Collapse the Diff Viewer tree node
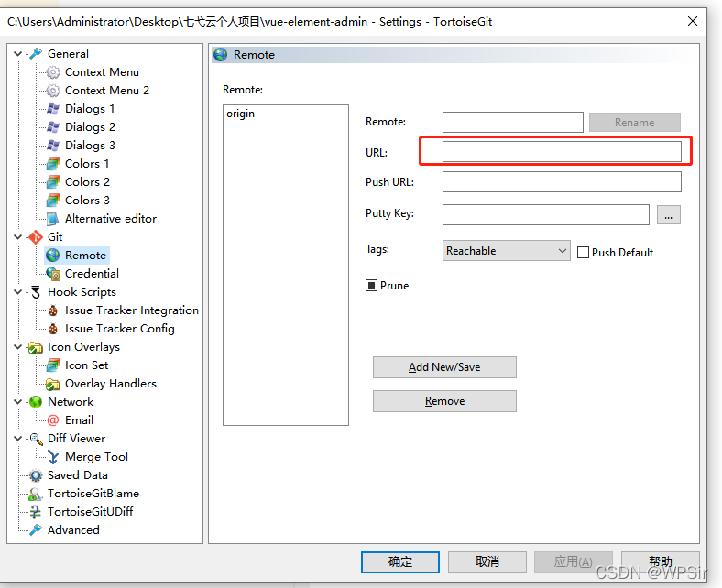Viewport: 722px width, 588px height. pyautogui.click(x=18, y=439)
